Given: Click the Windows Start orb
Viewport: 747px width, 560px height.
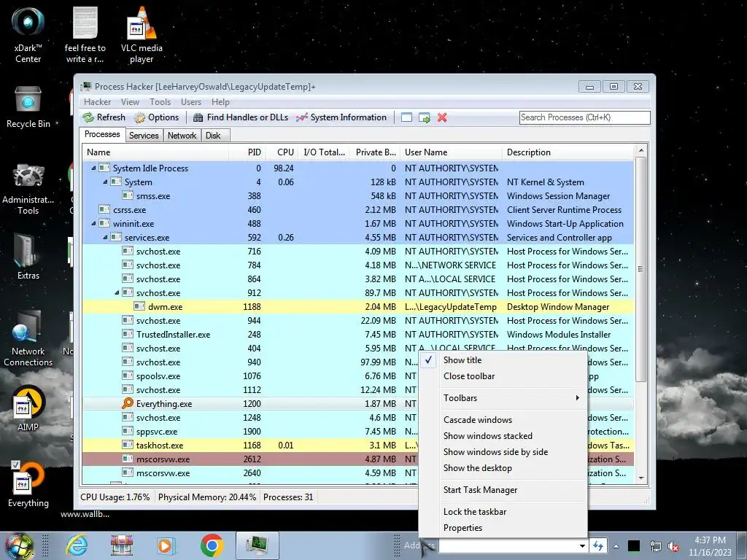Looking at the screenshot, I should (x=19, y=545).
